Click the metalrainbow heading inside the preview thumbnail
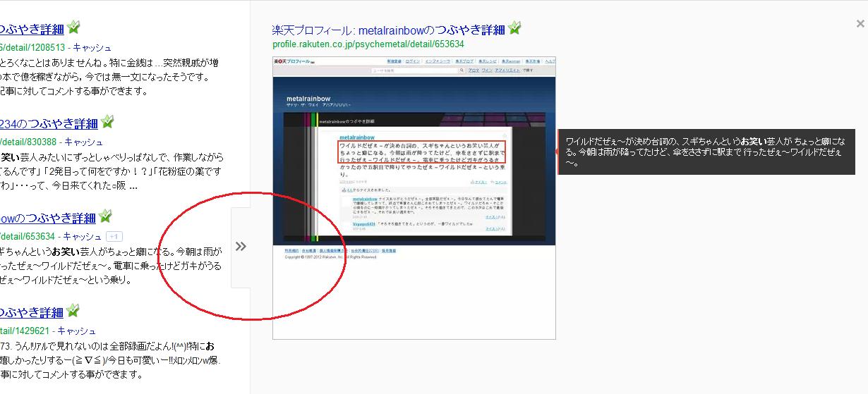 tap(308, 98)
